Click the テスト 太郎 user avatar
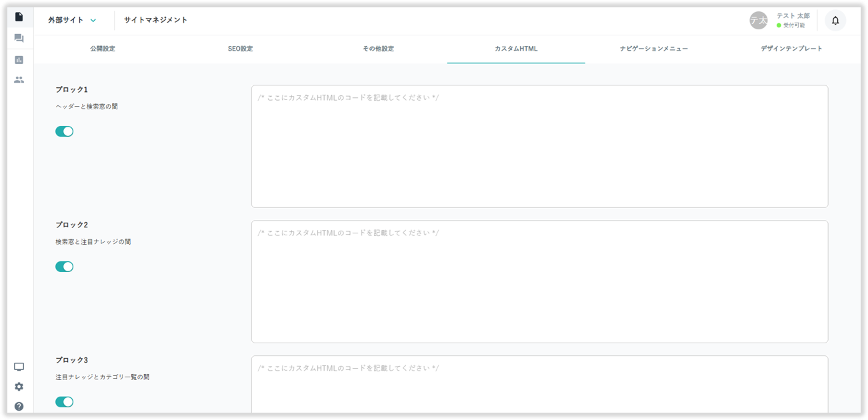This screenshot has width=868, height=420. (758, 21)
